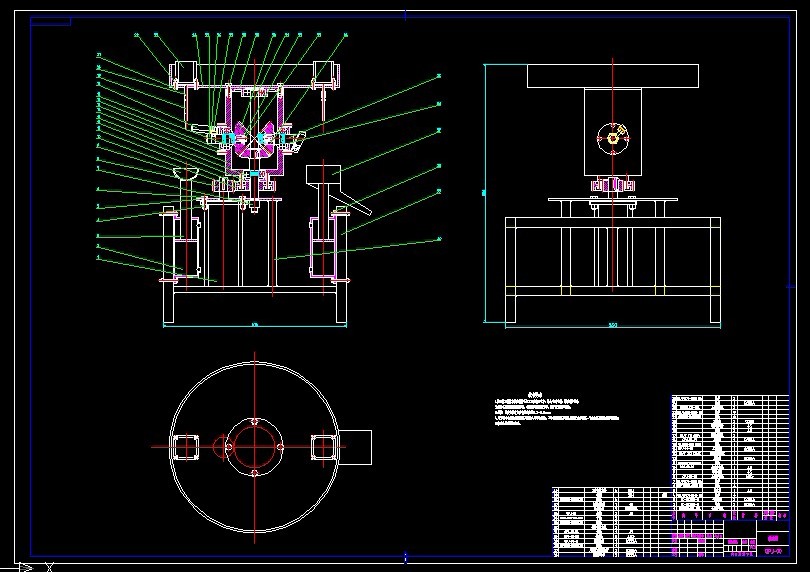Select the cyan vertical height dimension beside the side view
The image size is (810, 572).
point(485,193)
